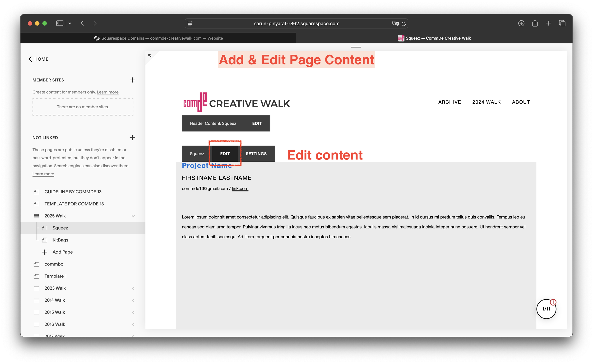Screen dimensions: 593x364
Task: Open SETTINGS for the Squeez page
Action: tap(256, 154)
